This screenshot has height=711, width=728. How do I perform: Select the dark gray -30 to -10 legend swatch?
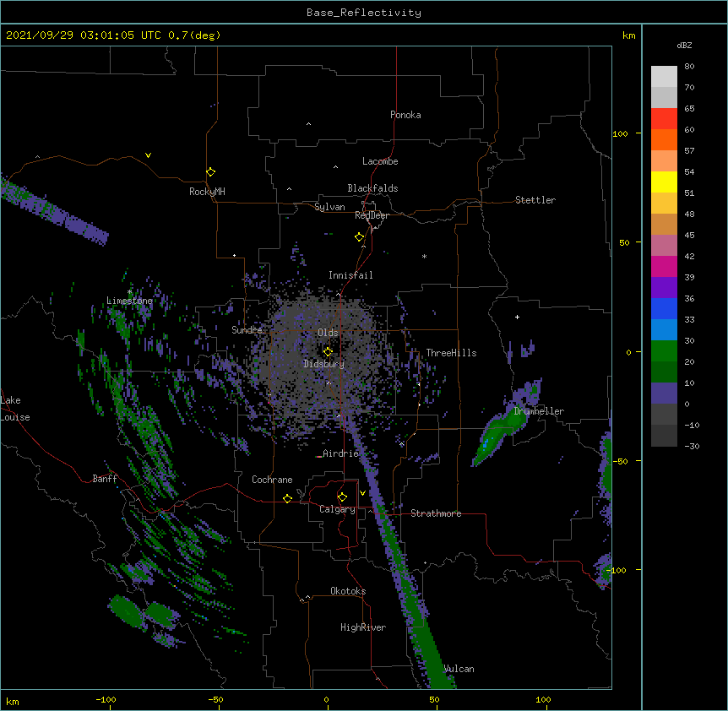pyautogui.click(x=664, y=436)
